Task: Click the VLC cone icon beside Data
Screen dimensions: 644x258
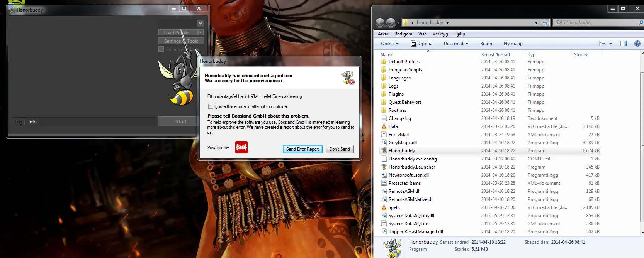Action: tap(384, 126)
